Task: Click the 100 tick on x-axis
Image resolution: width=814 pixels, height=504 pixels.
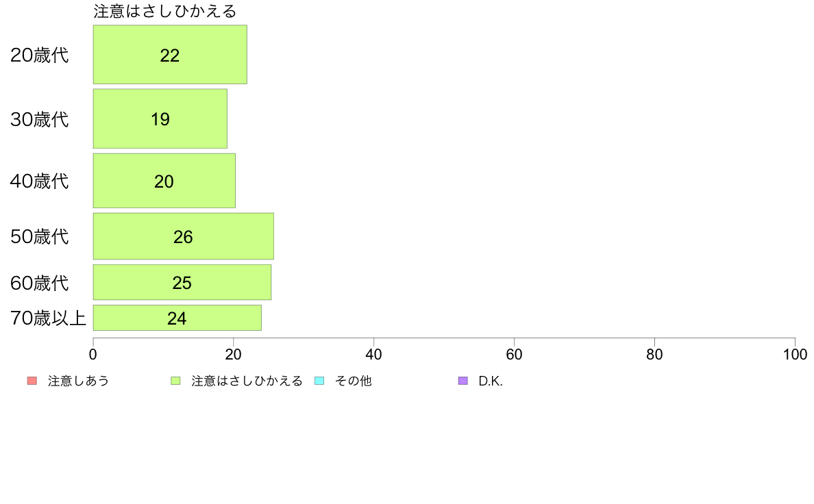Action: click(x=795, y=355)
